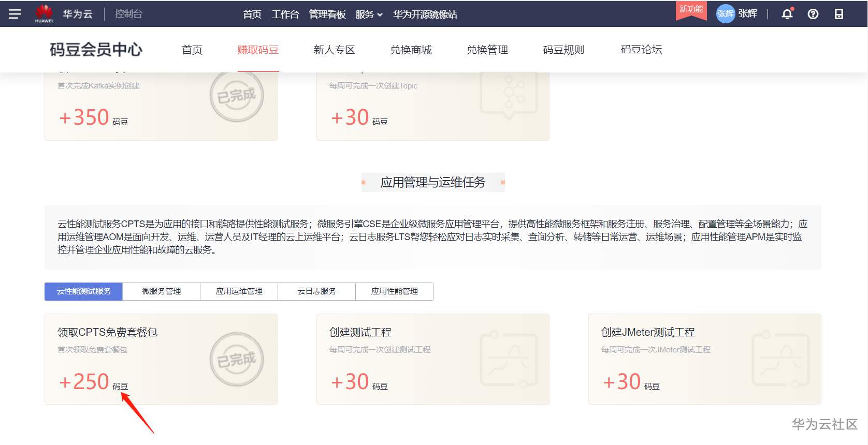The image size is (868, 445).
Task: Open the 码豆规则 tab
Action: pyautogui.click(x=563, y=50)
